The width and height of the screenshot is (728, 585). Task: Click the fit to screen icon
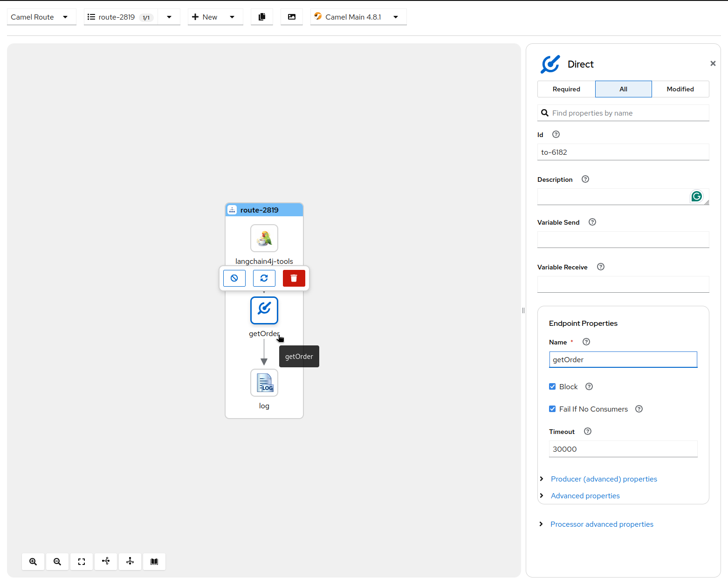[82, 562]
